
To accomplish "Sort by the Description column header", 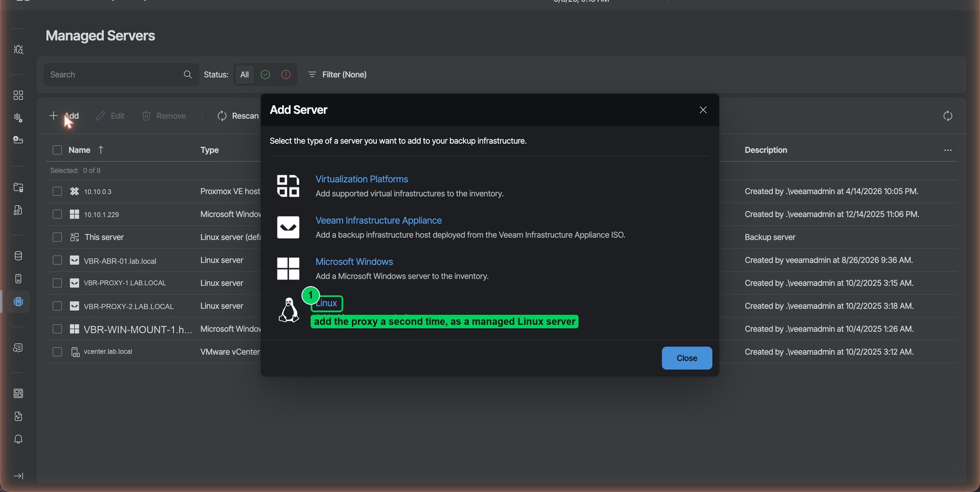I will coord(765,150).
